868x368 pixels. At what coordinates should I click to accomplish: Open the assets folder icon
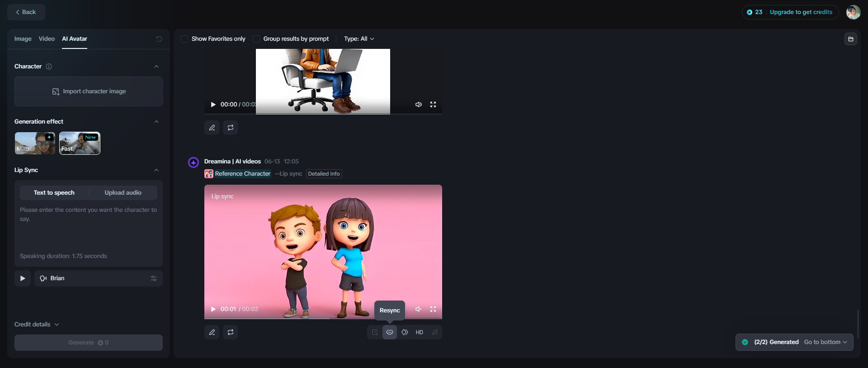[x=851, y=39]
